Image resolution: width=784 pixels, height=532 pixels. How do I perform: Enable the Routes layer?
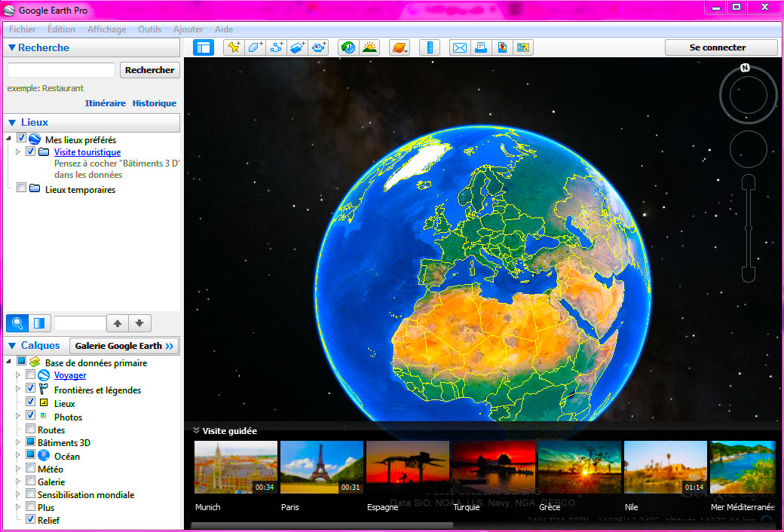[30, 429]
